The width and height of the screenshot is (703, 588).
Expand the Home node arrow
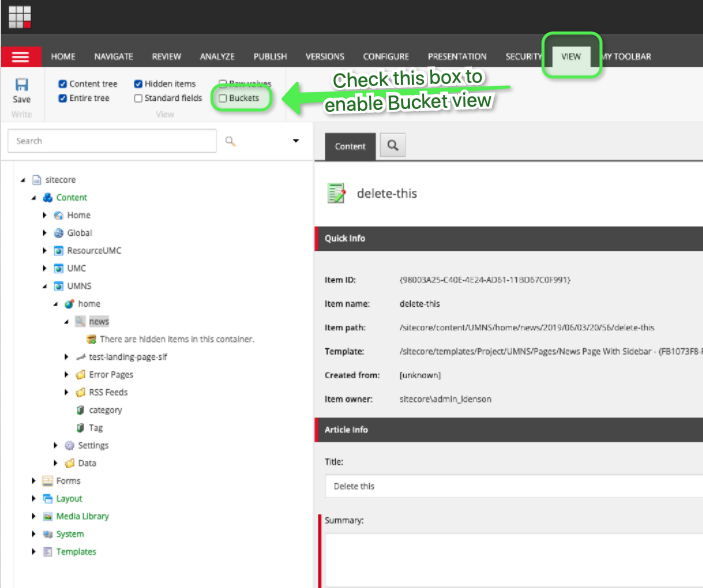click(44, 215)
